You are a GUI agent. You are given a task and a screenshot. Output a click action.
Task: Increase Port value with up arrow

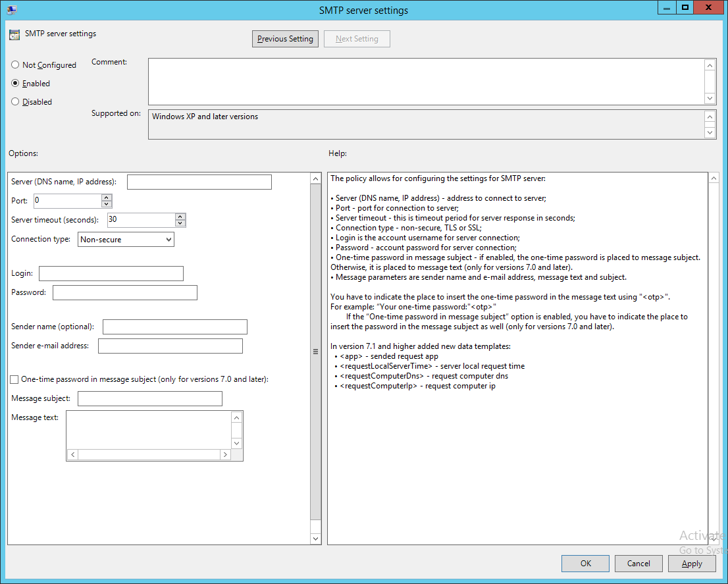(107, 198)
